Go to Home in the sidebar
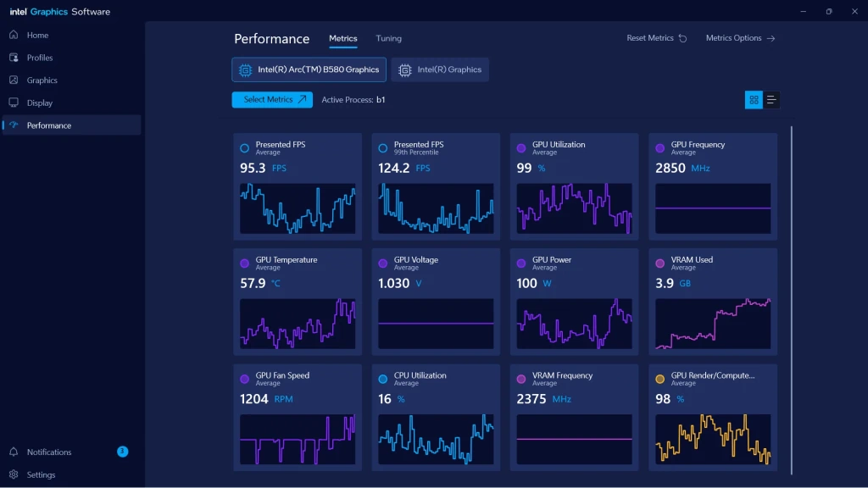 point(71,35)
